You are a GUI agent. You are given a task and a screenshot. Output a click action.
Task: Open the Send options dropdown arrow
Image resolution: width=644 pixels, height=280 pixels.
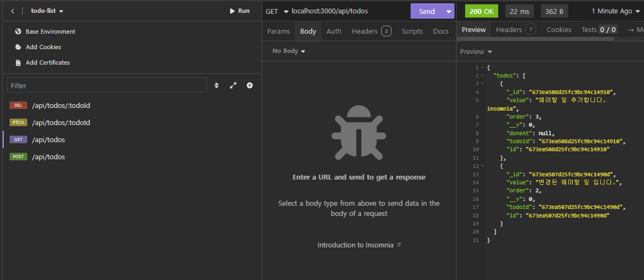coord(449,11)
